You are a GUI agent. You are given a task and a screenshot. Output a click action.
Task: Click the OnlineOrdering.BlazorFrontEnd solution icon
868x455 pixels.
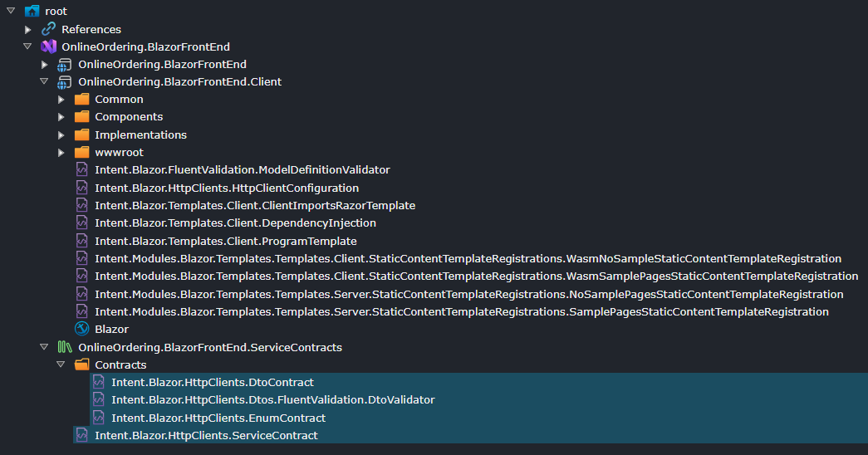pyautogui.click(x=48, y=46)
